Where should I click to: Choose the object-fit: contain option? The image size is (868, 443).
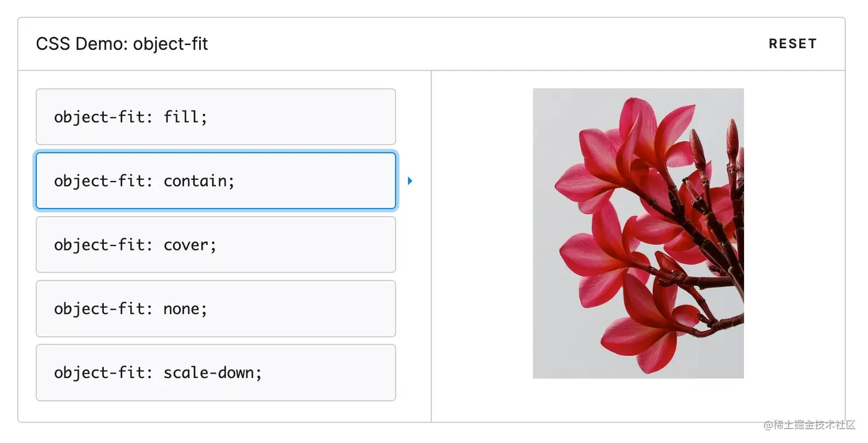pyautogui.click(x=215, y=181)
